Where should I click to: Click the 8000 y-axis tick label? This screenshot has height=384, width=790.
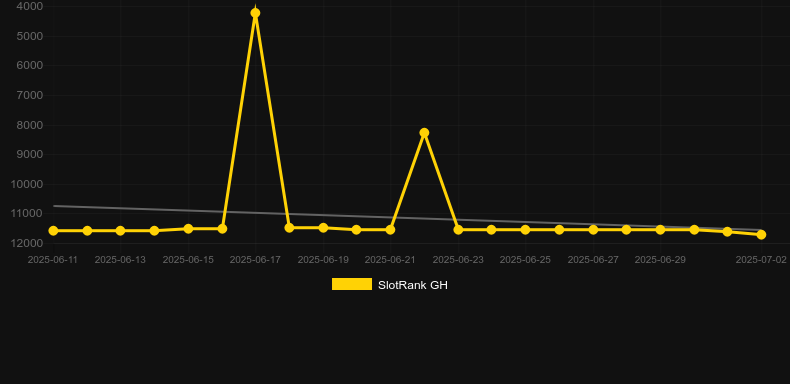[x=30, y=125]
